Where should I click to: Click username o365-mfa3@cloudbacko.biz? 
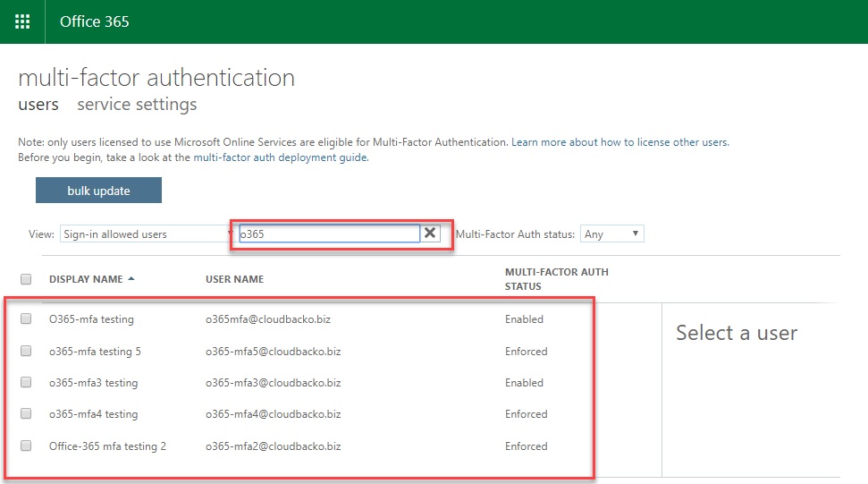coord(273,383)
